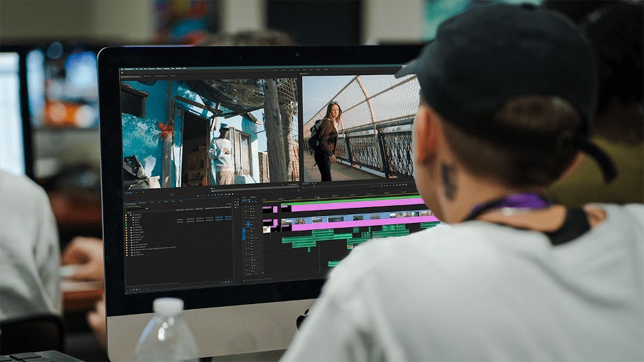
Task: Click the white thumbnail clip at the timeline start
Action: pyautogui.click(x=266, y=229)
